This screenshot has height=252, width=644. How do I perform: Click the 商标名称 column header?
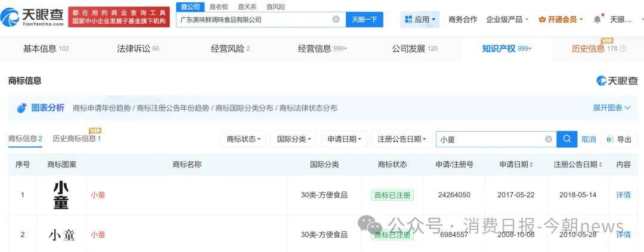point(187,164)
